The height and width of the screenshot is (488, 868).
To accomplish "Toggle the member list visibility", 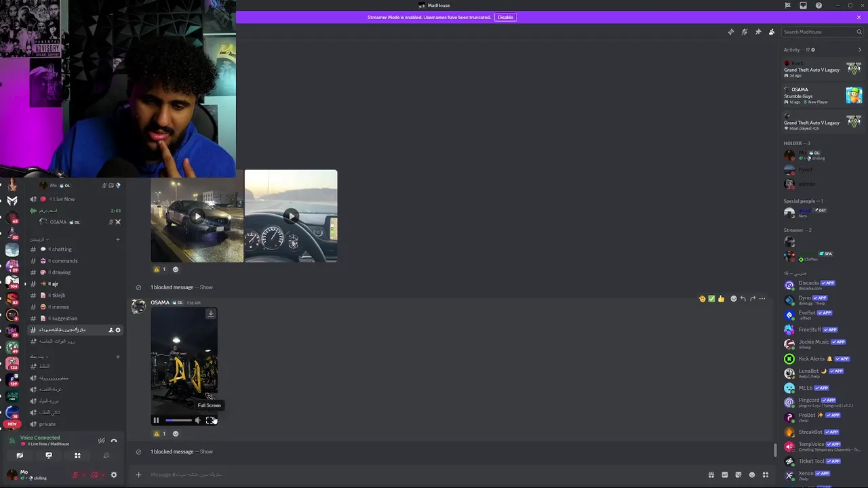I will (772, 32).
